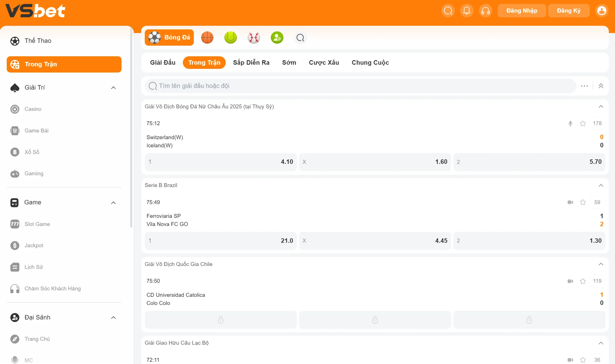This screenshot has width=615, height=364.
Task: Open the Vila Nova FC GO match
Action: tap(167, 224)
